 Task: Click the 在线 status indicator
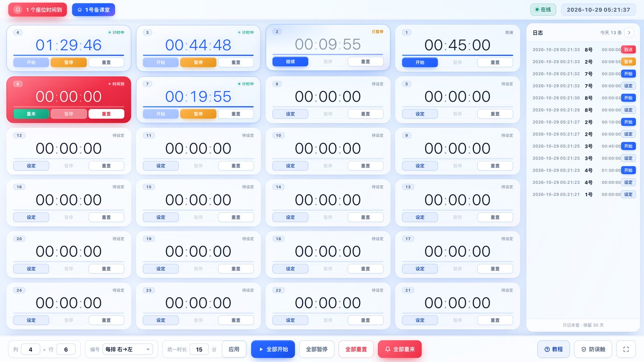point(543,10)
